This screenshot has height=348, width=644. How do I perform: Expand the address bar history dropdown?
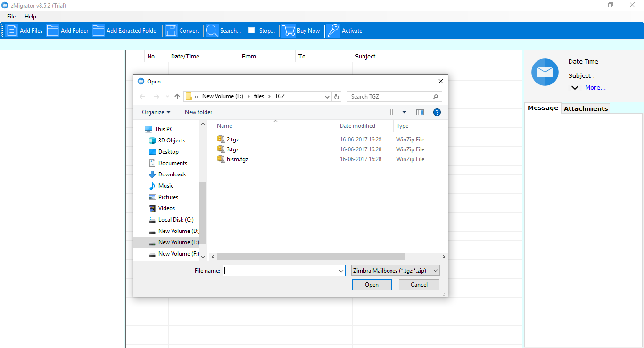click(x=327, y=97)
